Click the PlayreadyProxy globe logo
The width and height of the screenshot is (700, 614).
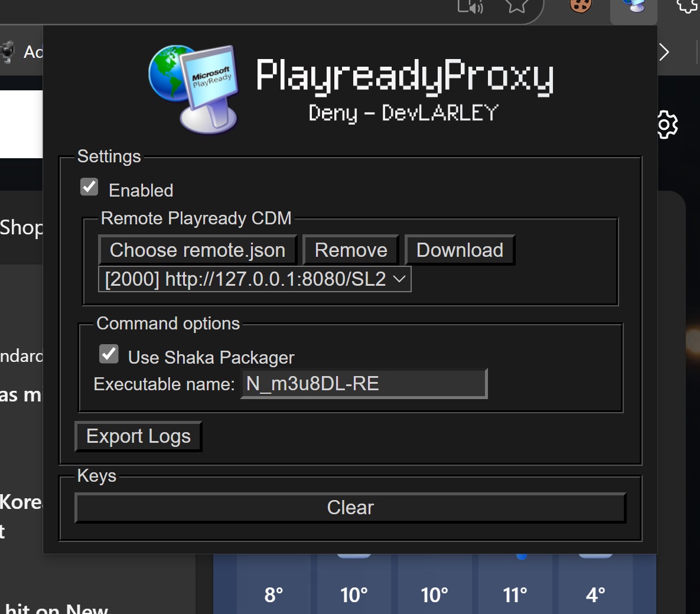pos(194,89)
